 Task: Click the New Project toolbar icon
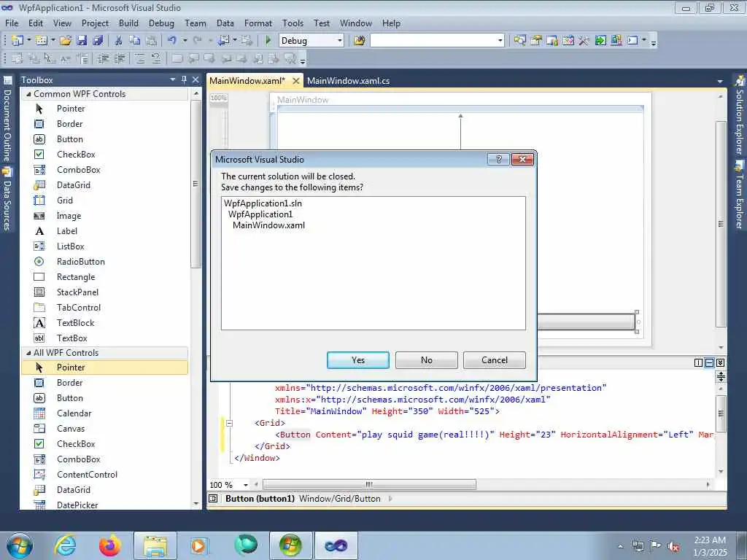click(x=17, y=41)
